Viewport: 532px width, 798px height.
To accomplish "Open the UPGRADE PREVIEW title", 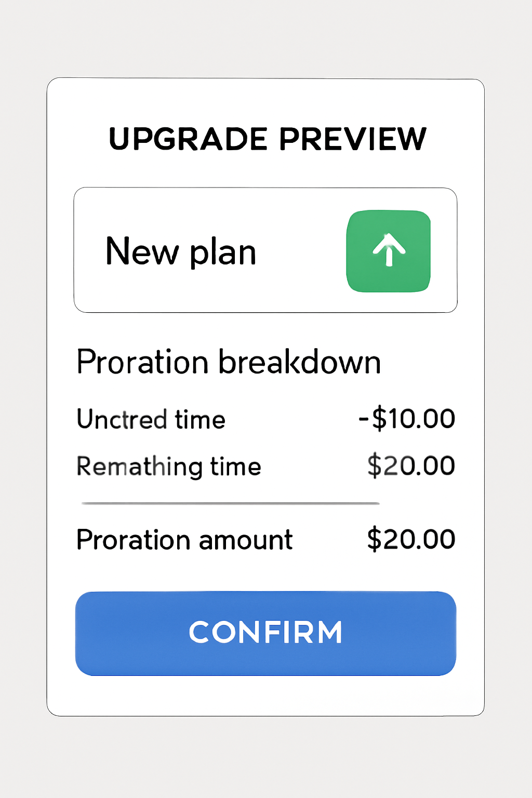I will point(266,139).
